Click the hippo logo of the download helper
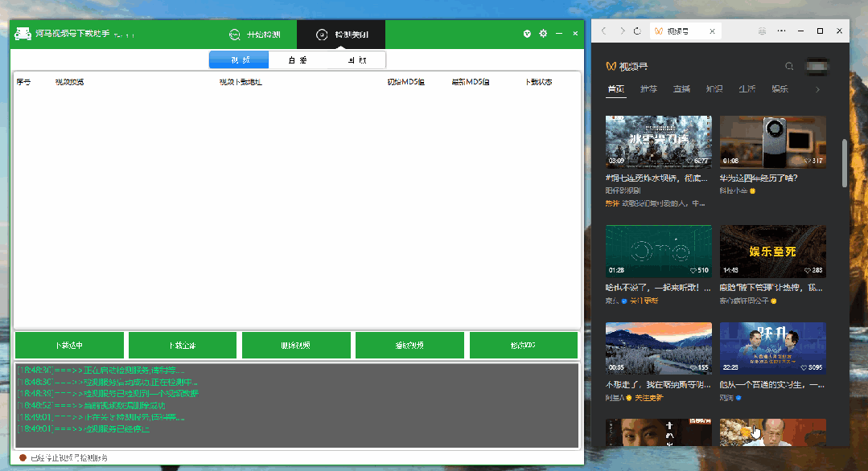This screenshot has width=868, height=471. (x=23, y=34)
